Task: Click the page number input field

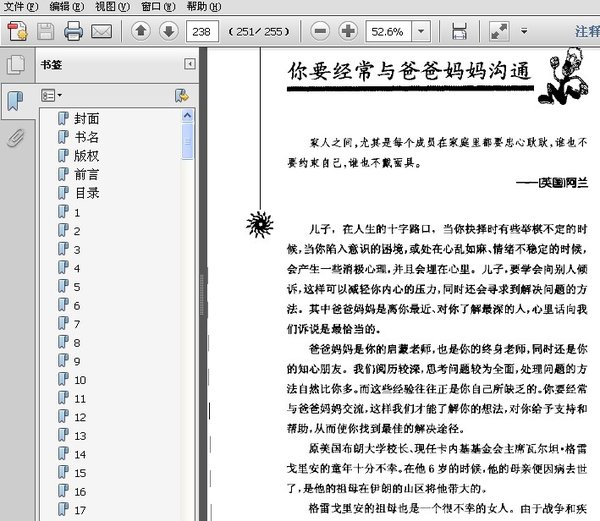Action: 202,31
